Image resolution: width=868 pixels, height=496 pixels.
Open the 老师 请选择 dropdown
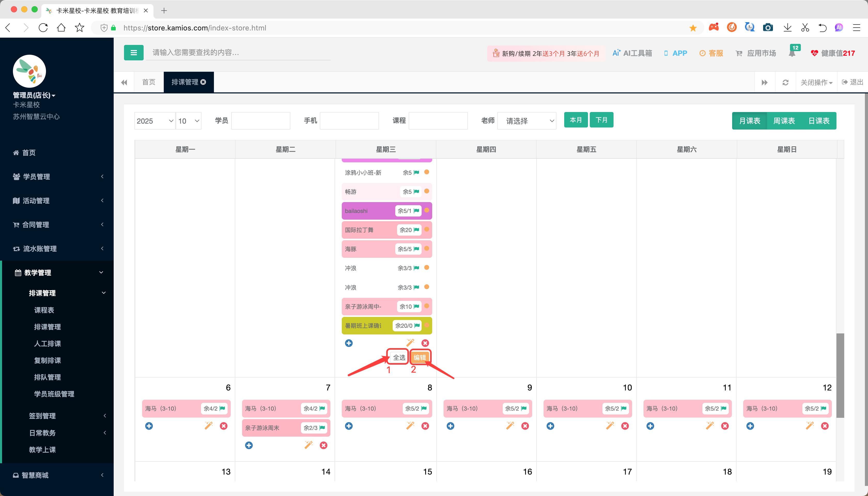pyautogui.click(x=527, y=121)
